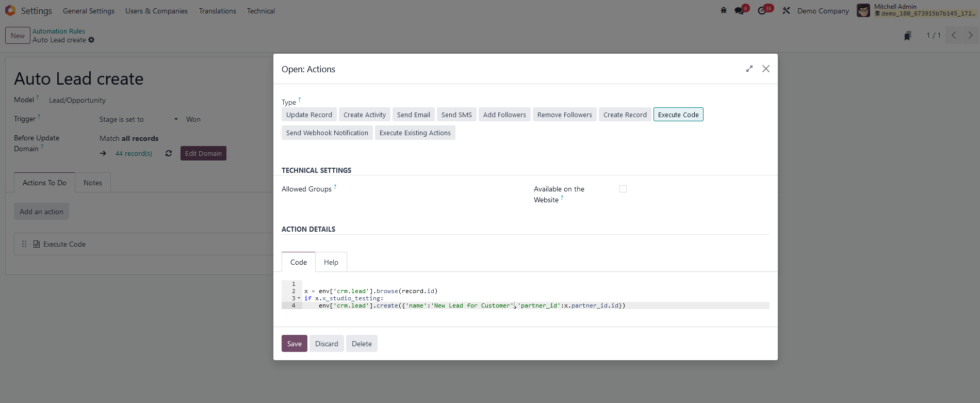
Task: Click the 1 / 1 pager counter
Action: click(934, 35)
